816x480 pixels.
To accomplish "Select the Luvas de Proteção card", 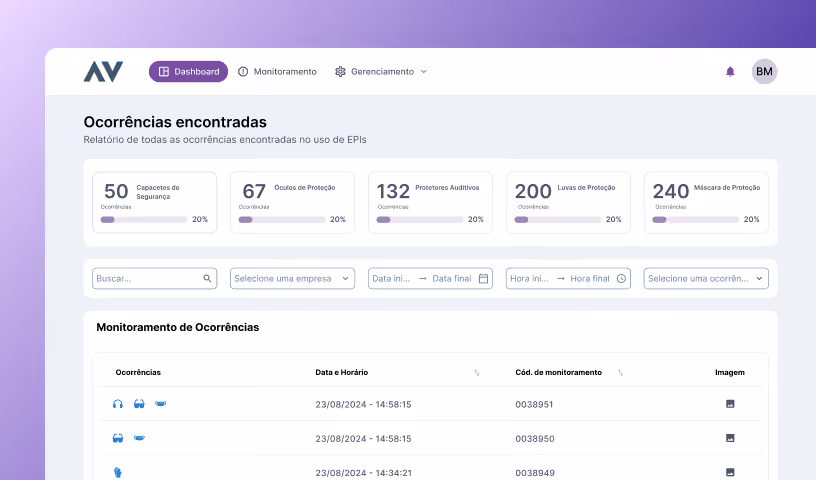I will (x=568, y=203).
